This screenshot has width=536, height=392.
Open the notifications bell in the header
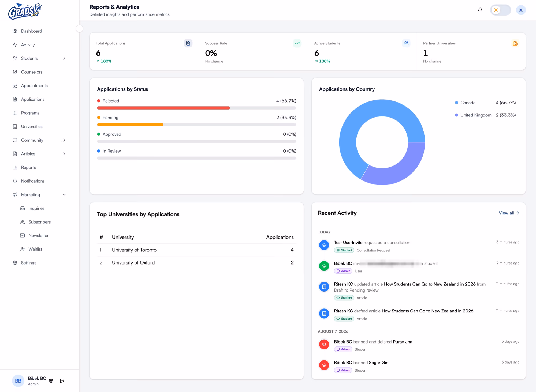480,10
